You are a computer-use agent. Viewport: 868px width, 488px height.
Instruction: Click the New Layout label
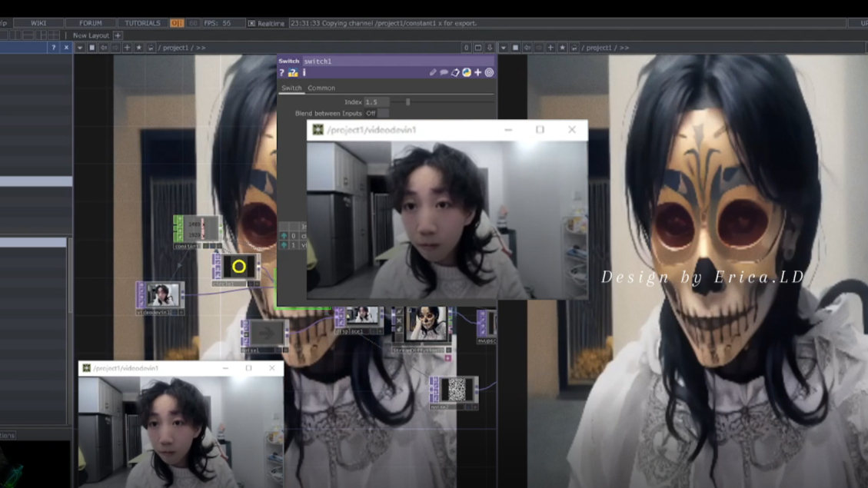coord(91,35)
